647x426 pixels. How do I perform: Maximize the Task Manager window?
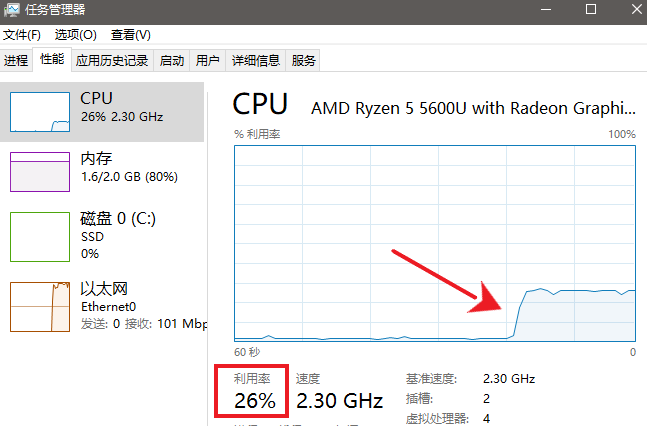click(x=591, y=9)
